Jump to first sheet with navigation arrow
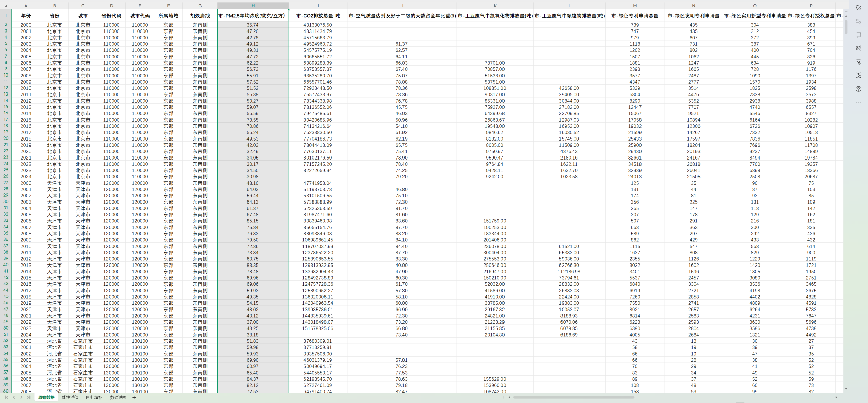This screenshot has width=868, height=403. (x=6, y=397)
